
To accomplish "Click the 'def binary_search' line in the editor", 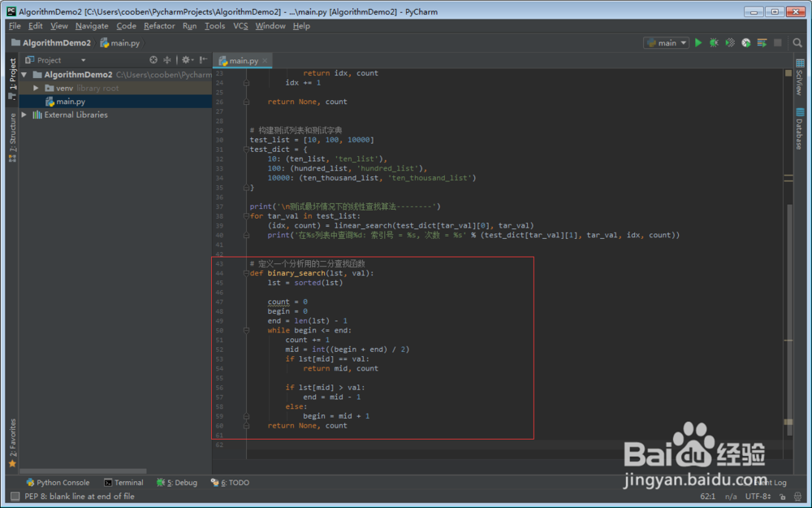I will pyautogui.click(x=311, y=273).
